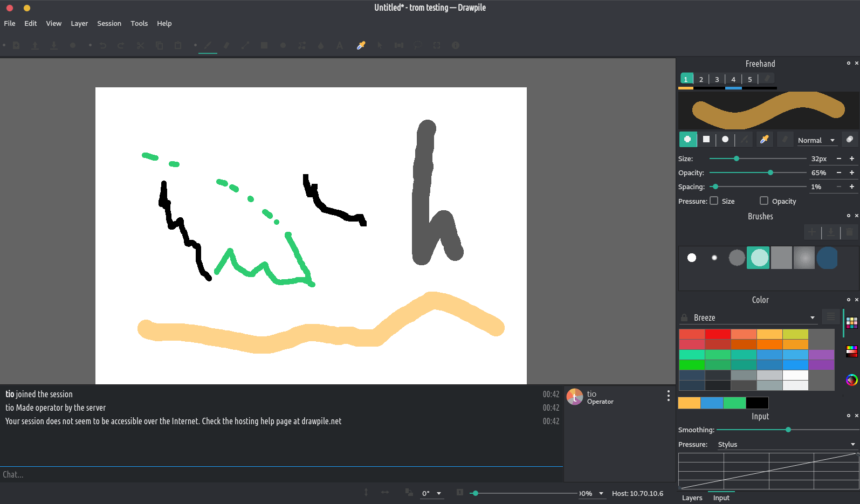Open the color wheel selector icon
This screenshot has width=860, height=504.
pyautogui.click(x=852, y=380)
